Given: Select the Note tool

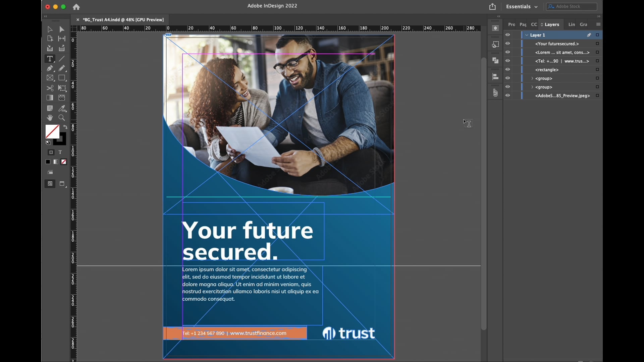Looking at the screenshot, I should tap(50, 108).
